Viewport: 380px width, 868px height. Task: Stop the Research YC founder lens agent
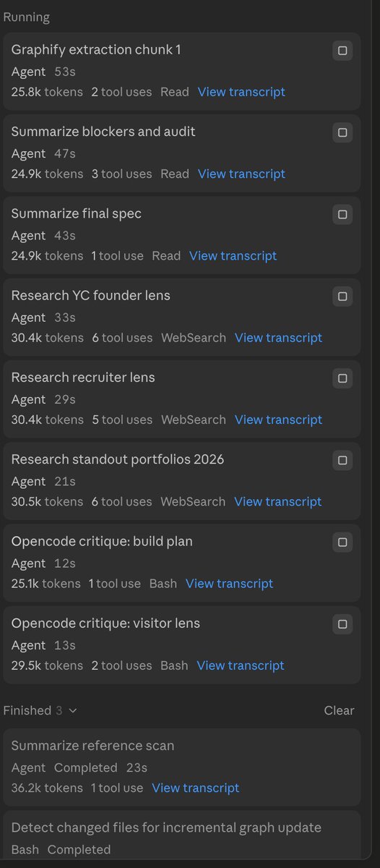point(342,296)
